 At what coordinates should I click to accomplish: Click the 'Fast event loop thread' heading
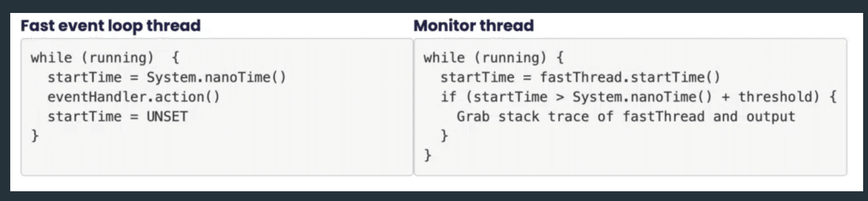pos(111,25)
